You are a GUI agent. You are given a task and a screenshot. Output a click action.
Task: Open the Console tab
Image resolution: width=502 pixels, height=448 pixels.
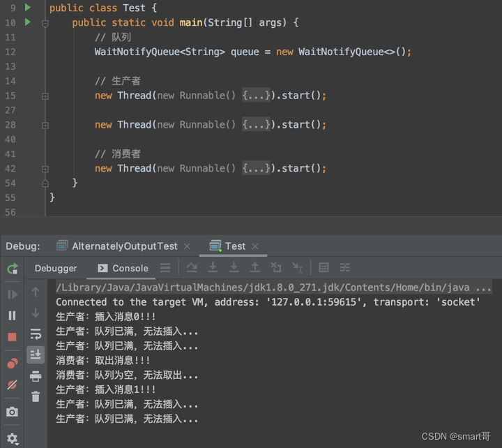tap(123, 268)
